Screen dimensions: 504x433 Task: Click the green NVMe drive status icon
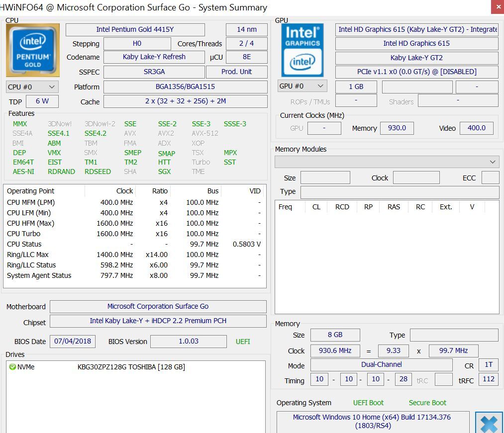pyautogui.click(x=12, y=367)
